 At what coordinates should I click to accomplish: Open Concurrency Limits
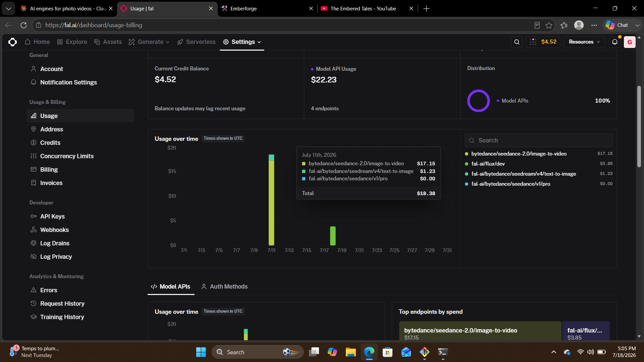(80, 156)
